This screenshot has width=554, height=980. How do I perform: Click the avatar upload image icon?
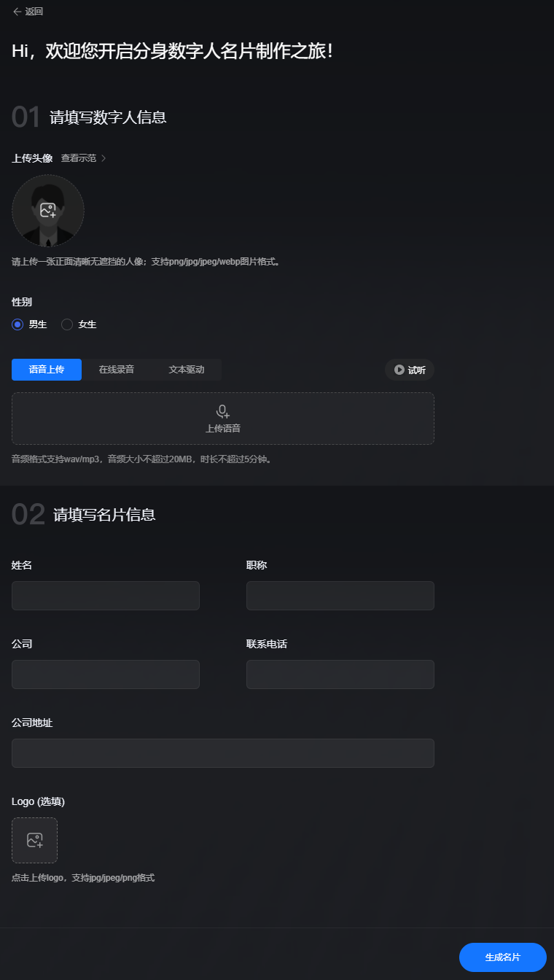(x=48, y=210)
